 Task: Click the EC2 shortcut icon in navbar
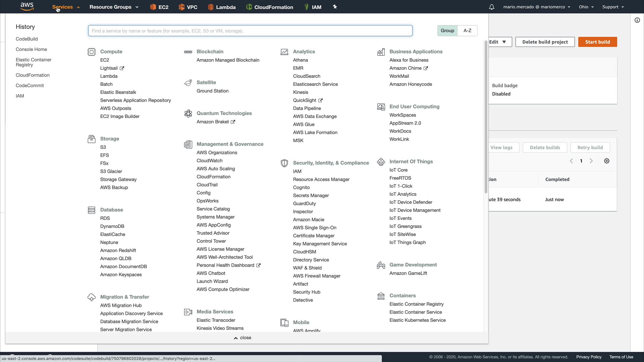point(153,7)
